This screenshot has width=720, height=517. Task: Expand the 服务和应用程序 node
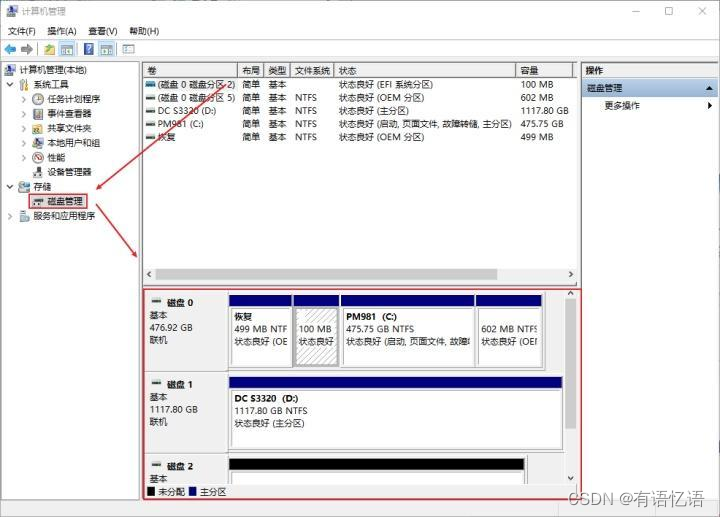tap(10, 216)
